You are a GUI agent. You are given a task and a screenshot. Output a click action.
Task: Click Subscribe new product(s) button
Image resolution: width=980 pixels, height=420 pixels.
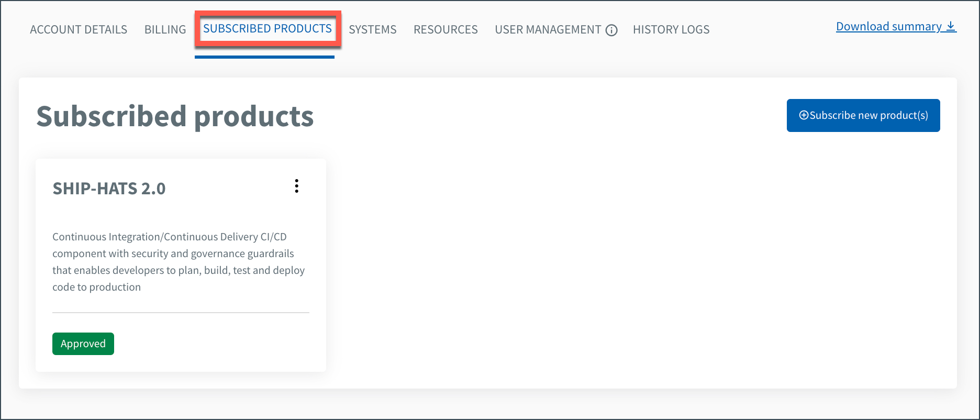[x=863, y=115]
